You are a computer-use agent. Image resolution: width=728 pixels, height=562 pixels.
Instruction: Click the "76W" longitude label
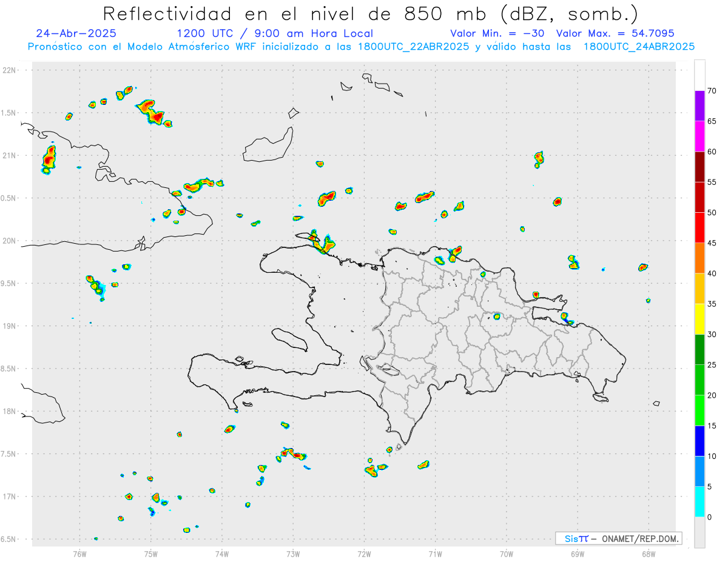point(79,554)
